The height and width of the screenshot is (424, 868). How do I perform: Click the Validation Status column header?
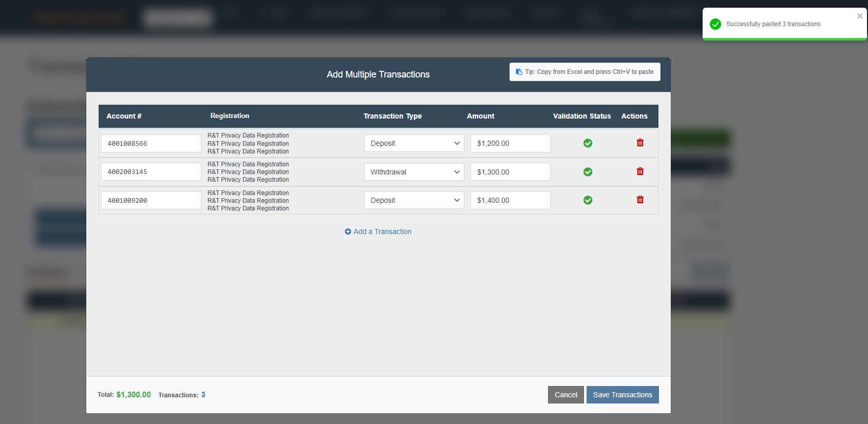(582, 116)
